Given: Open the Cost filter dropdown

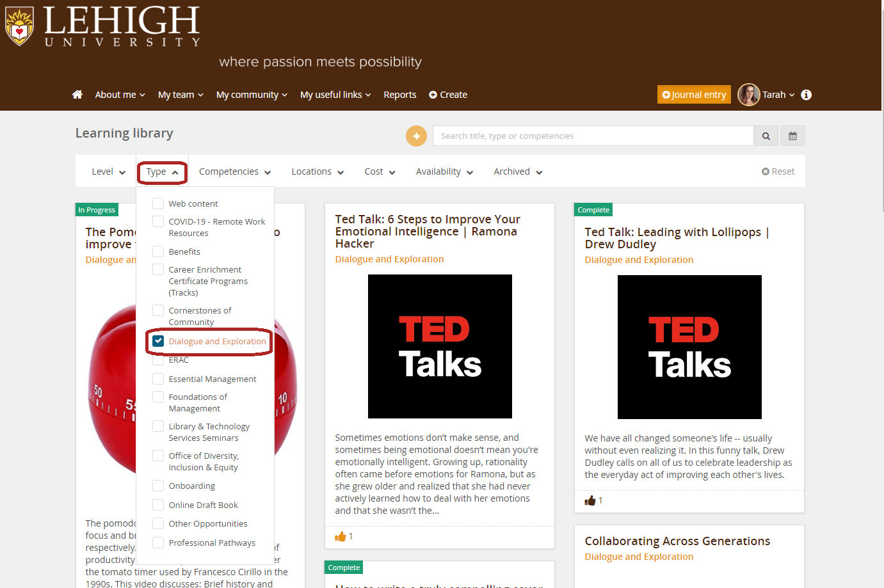Looking at the screenshot, I should 380,171.
